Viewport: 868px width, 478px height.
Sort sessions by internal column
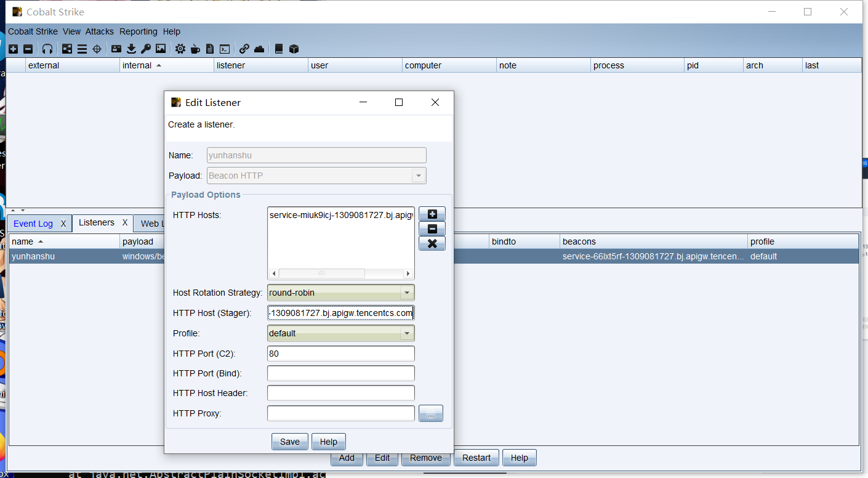point(167,65)
